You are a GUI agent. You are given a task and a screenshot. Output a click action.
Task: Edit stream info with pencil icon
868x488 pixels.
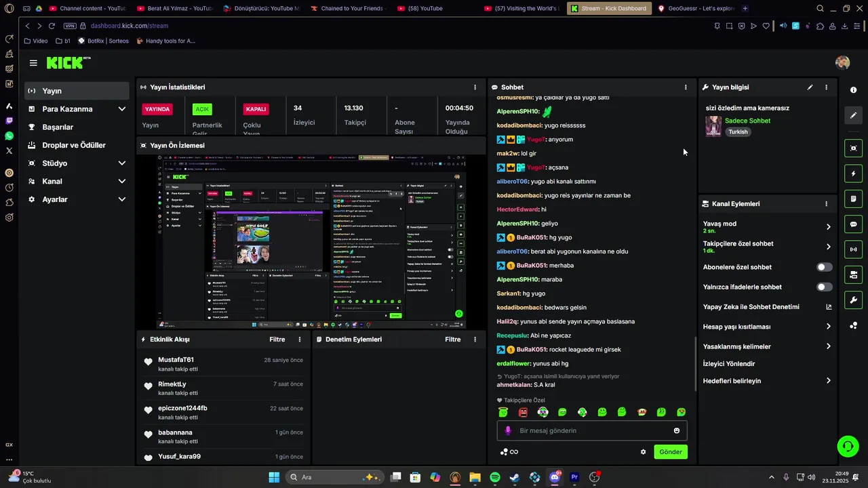810,87
